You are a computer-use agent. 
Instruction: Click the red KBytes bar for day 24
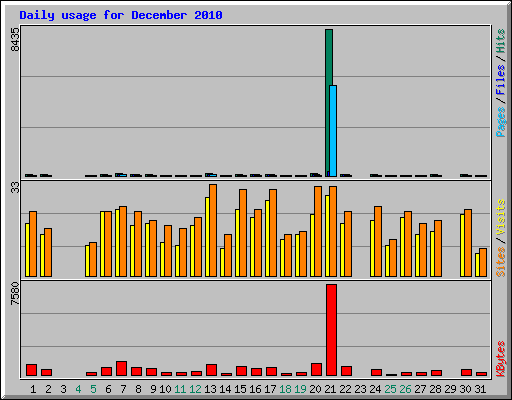(376, 373)
